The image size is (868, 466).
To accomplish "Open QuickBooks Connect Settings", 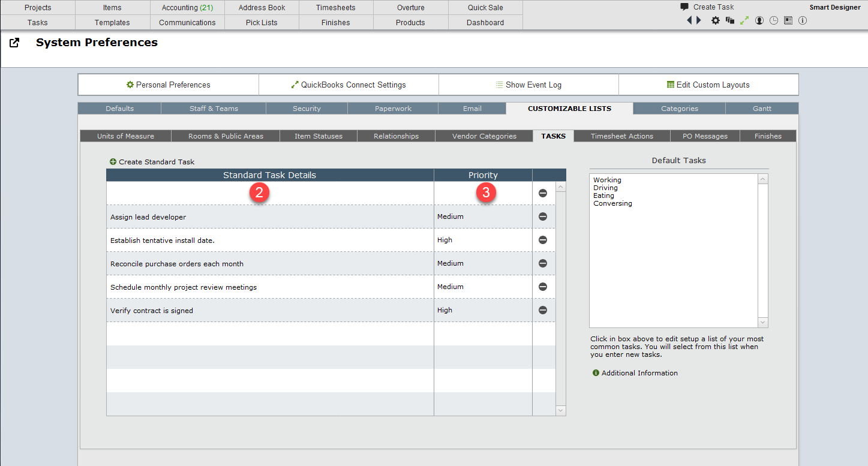I will 349,85.
